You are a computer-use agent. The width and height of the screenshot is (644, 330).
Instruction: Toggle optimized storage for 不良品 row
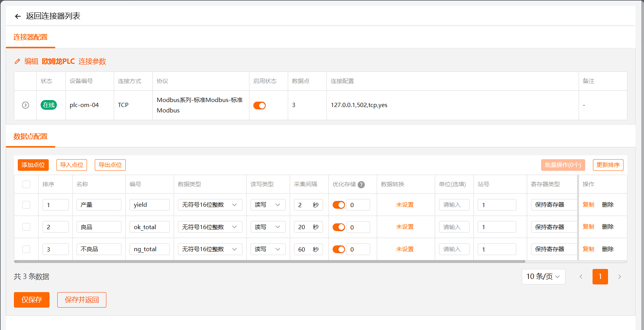point(339,249)
